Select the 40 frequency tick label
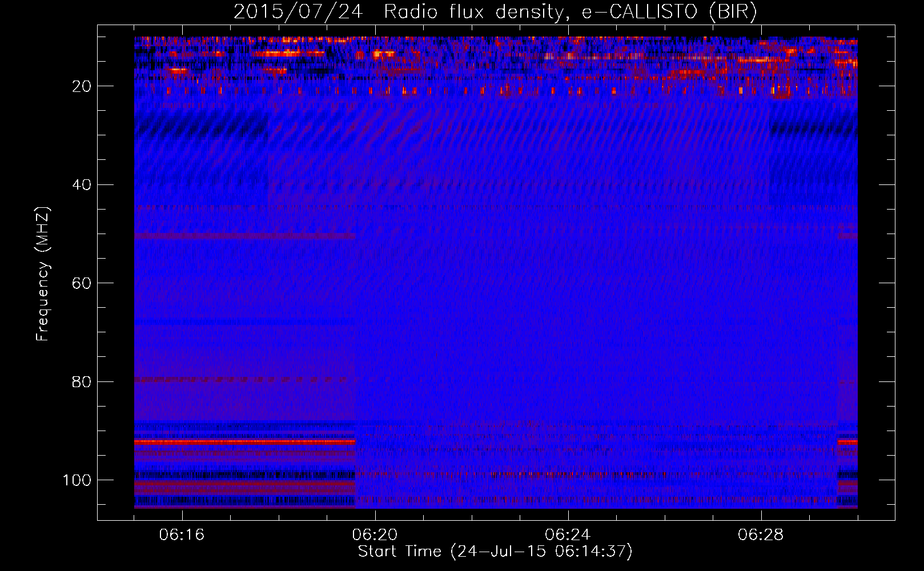924x571 pixels. [x=82, y=185]
